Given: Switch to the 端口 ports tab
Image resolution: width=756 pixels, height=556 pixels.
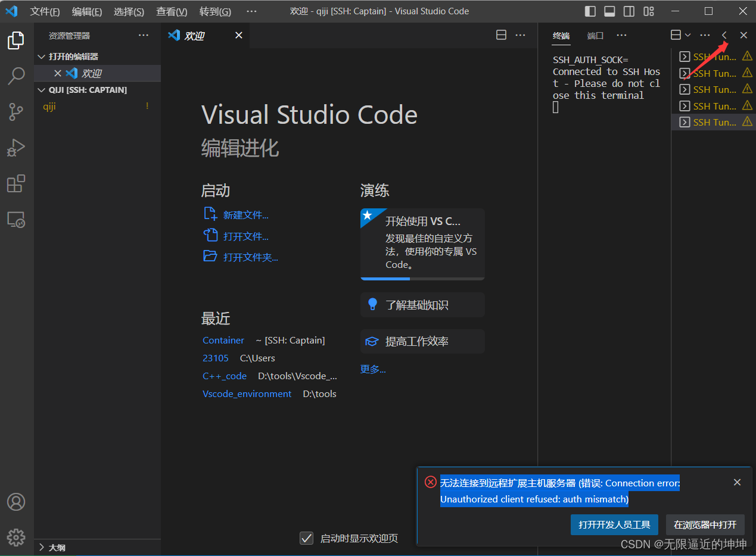Looking at the screenshot, I should click(595, 36).
